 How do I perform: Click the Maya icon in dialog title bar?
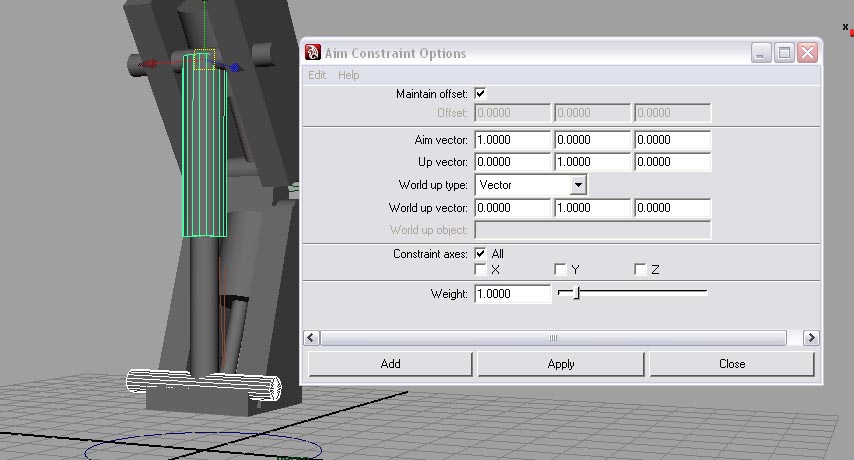pos(313,52)
